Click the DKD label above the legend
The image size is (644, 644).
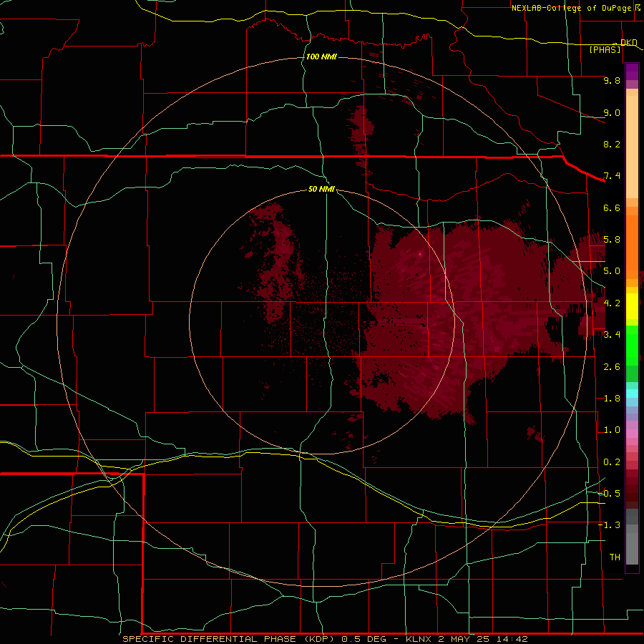[628, 42]
